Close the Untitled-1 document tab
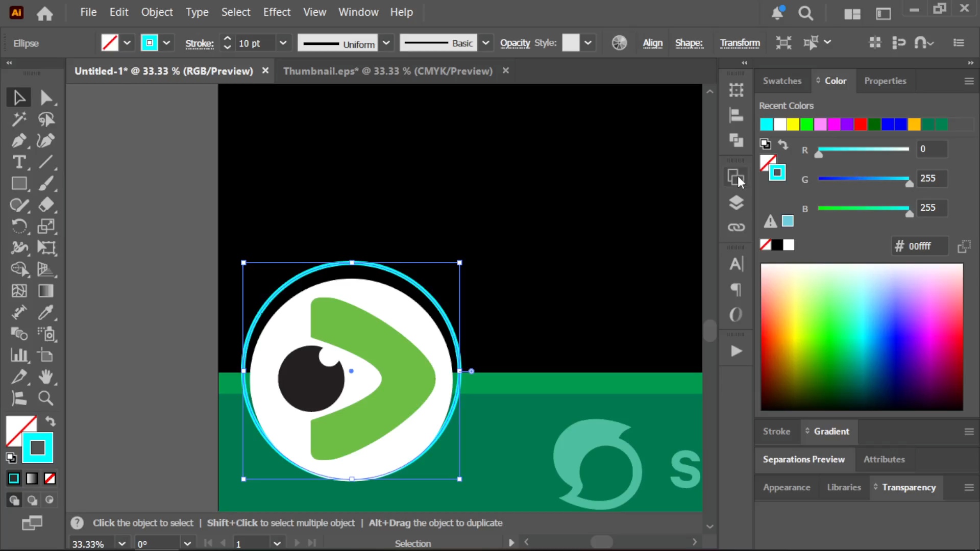The image size is (980, 551). [265, 71]
